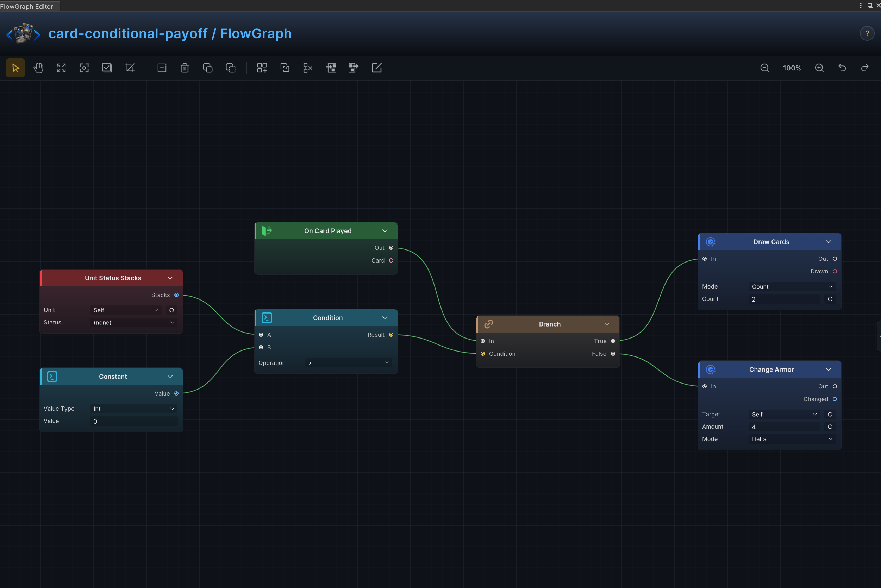Screen dimensions: 881x588
Task: Activate the selection arrow tool
Action: tap(15, 68)
